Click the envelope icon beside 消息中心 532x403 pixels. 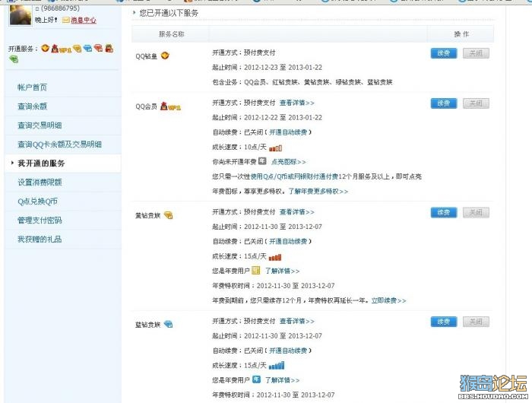(66, 21)
